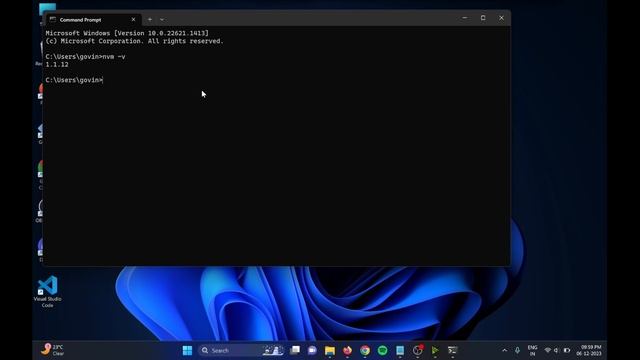
Task: Open the clock and date flyout
Action: pyautogui.click(x=589, y=350)
